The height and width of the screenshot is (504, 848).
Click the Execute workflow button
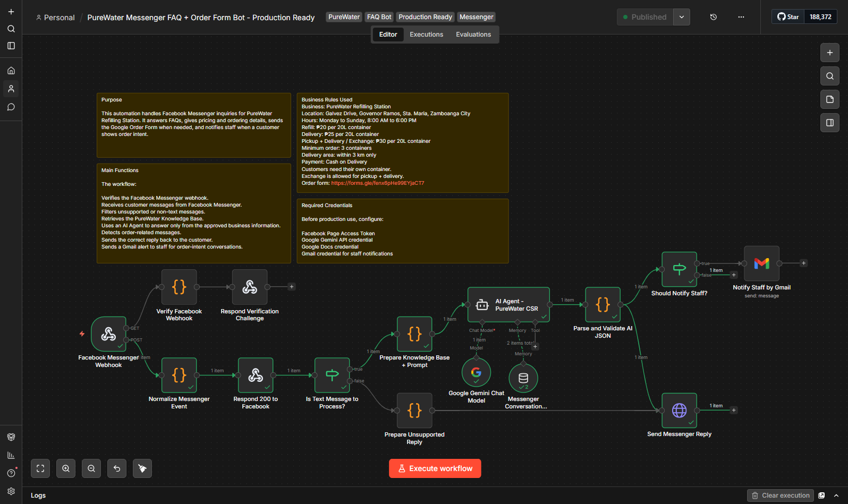point(435,468)
